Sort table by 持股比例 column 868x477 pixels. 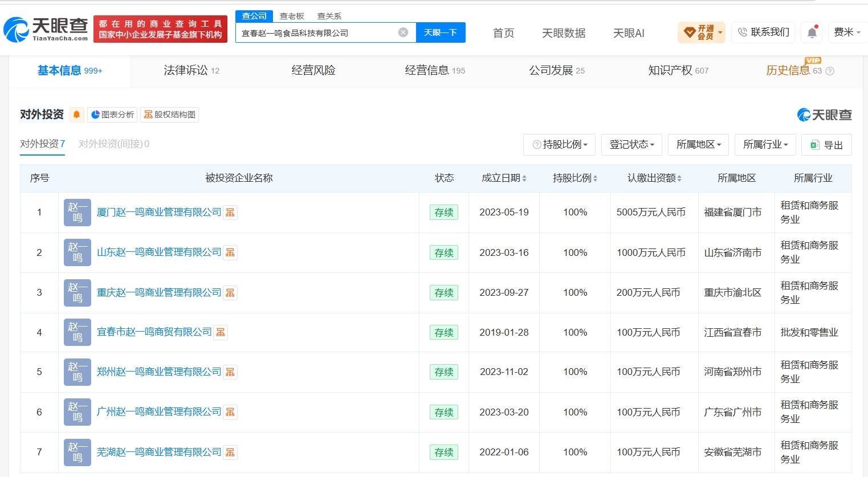[575, 178]
